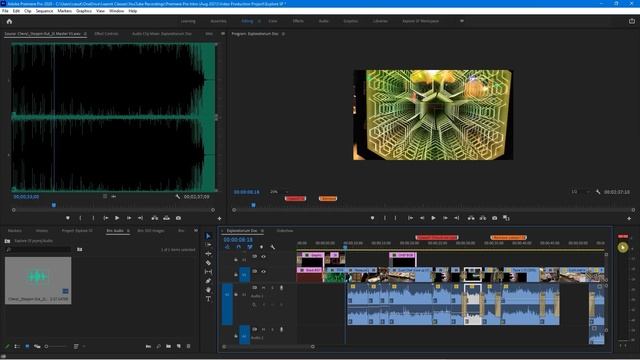
Task: Open Program monitor button editor plus
Action: [x=629, y=218]
